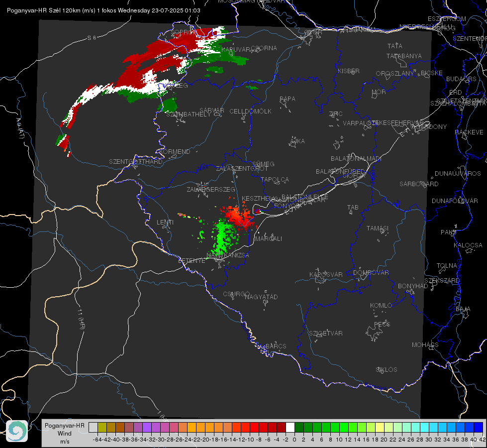Click the dark red swatch left of white
The height and width of the screenshot is (448, 487).
point(281,427)
